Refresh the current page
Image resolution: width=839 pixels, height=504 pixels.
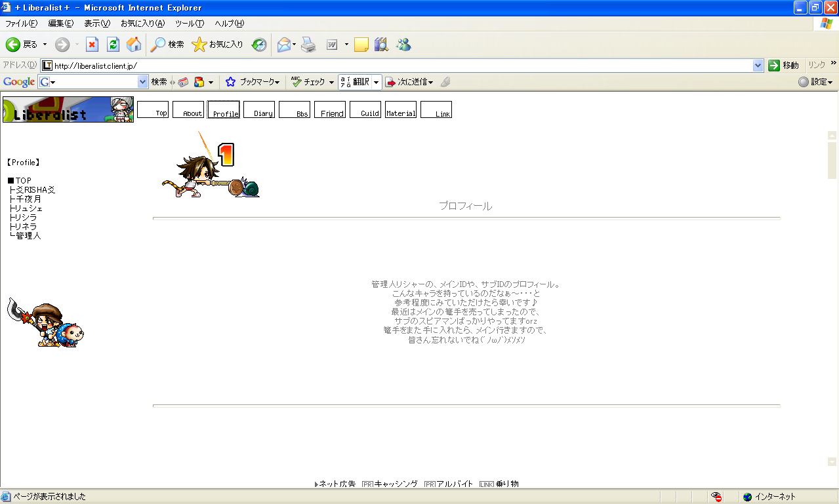click(113, 45)
